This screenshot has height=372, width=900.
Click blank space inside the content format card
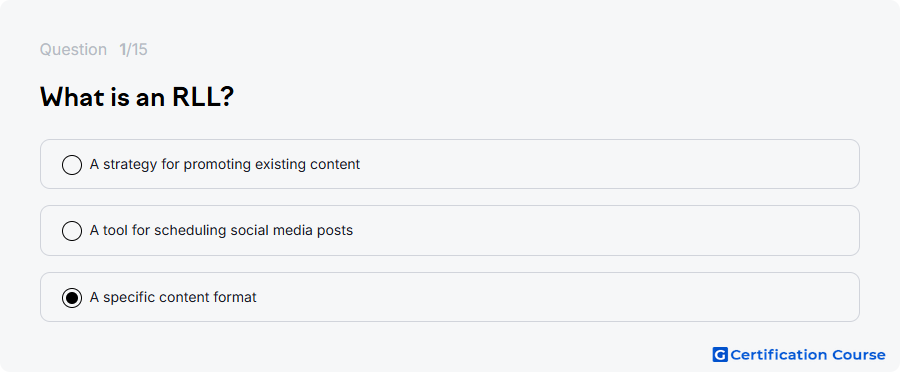(x=574, y=297)
